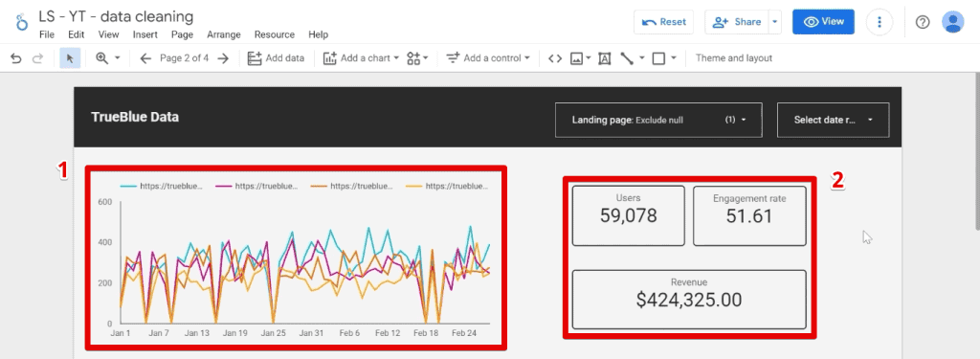
Task: Open the Insert menu
Action: [x=145, y=35]
